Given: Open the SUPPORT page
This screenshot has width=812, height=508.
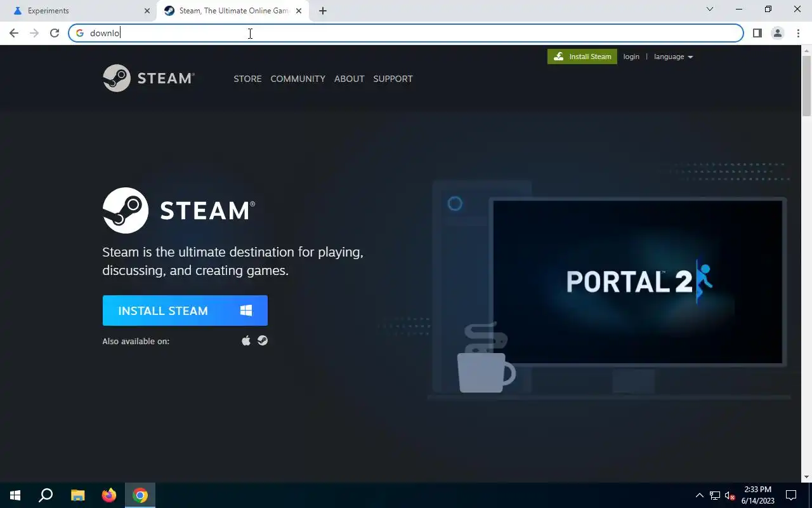Looking at the screenshot, I should click(x=393, y=79).
